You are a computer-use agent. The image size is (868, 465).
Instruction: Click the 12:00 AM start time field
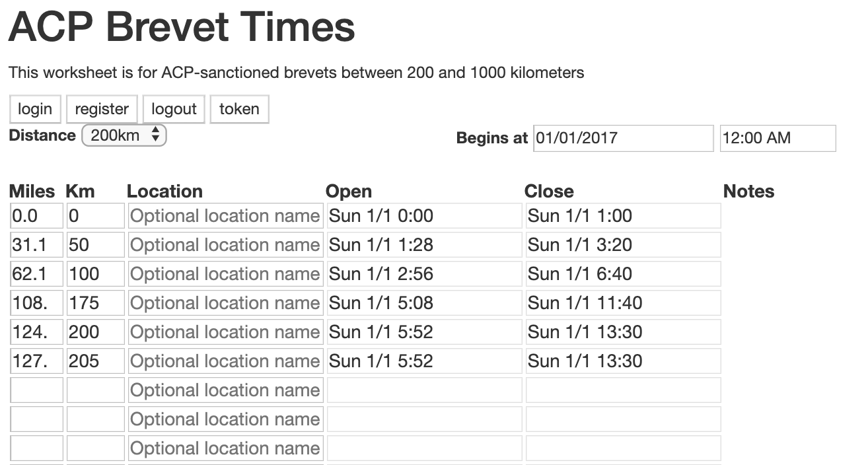[778, 138]
